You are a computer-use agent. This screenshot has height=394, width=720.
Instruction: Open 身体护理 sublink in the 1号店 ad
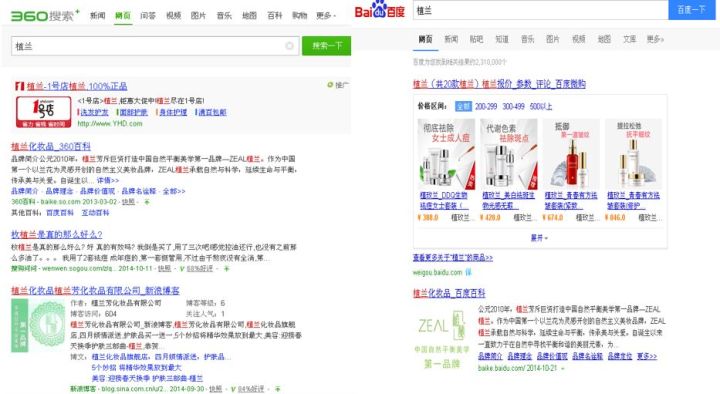173,112
